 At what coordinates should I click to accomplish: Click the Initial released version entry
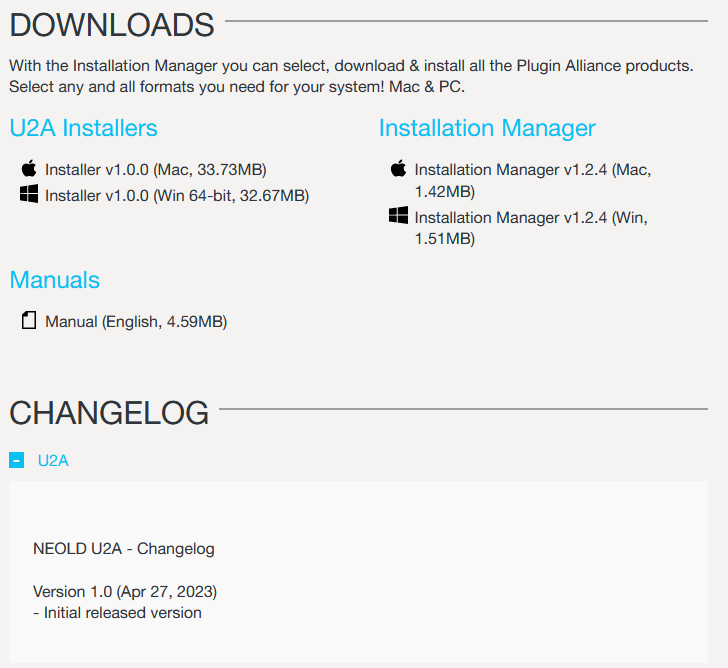[x=117, y=613]
